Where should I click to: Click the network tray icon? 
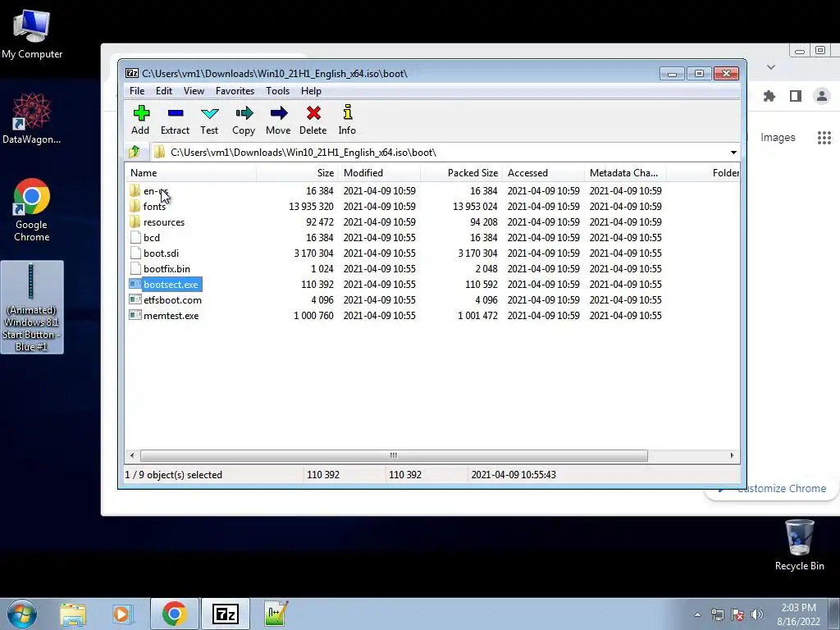(x=717, y=614)
